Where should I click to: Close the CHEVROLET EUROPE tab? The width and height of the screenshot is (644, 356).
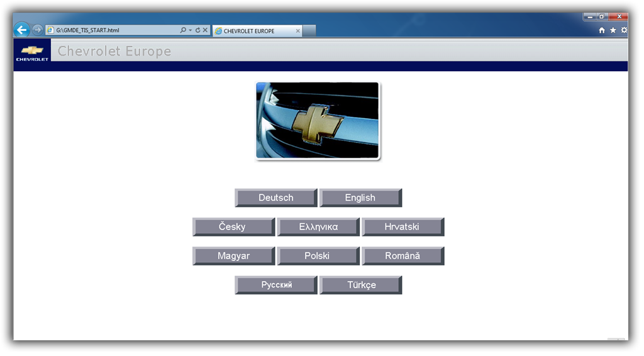[x=297, y=31]
